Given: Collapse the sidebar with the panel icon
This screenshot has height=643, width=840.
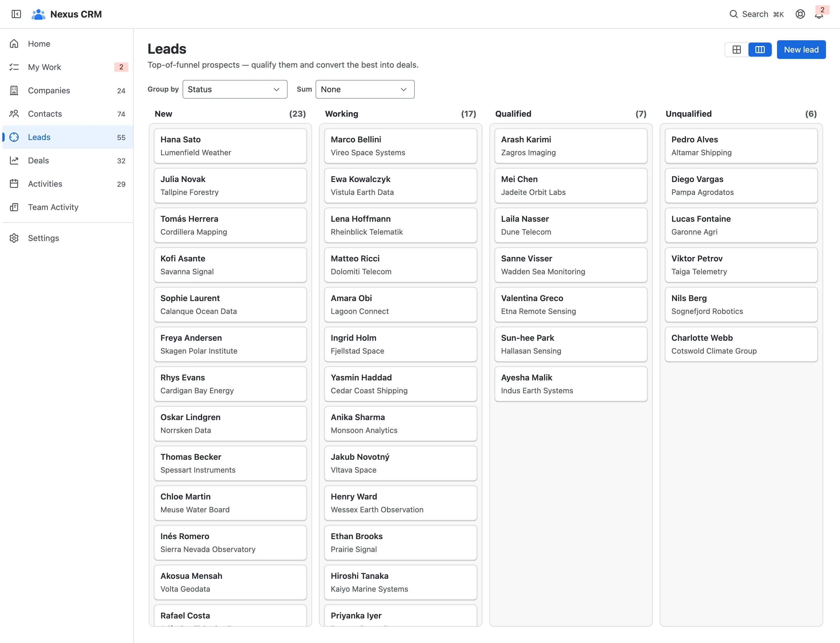Looking at the screenshot, I should [16, 14].
